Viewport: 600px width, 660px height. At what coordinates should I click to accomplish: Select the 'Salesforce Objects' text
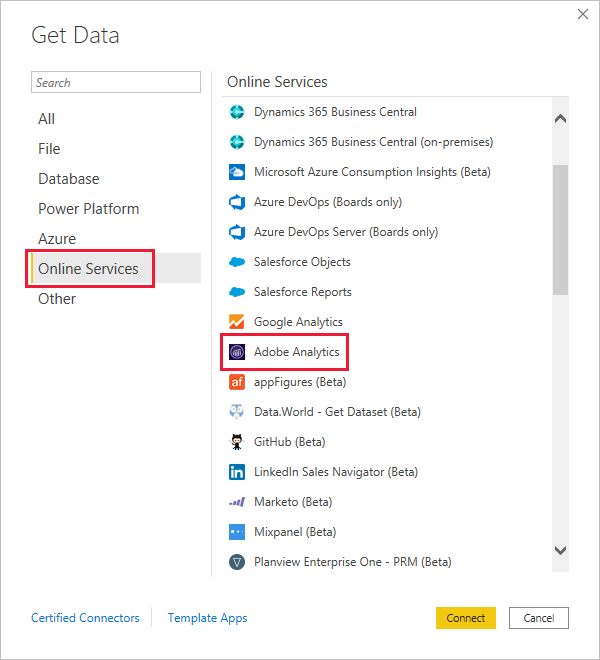pos(302,262)
